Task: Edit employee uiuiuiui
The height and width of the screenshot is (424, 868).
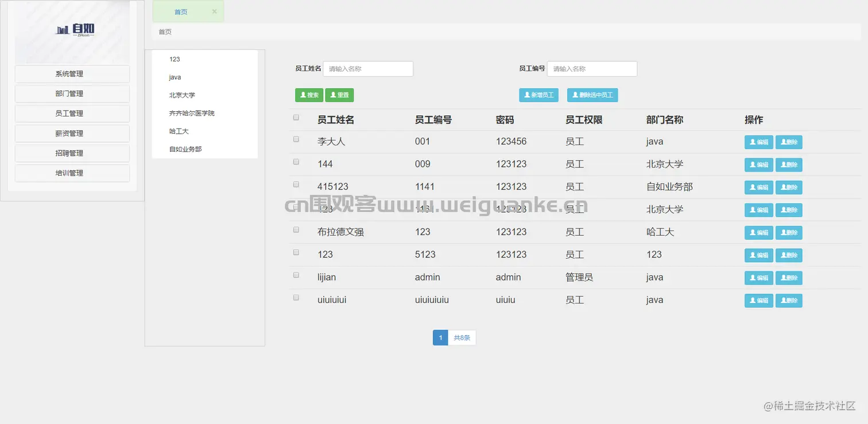Action: tap(758, 301)
